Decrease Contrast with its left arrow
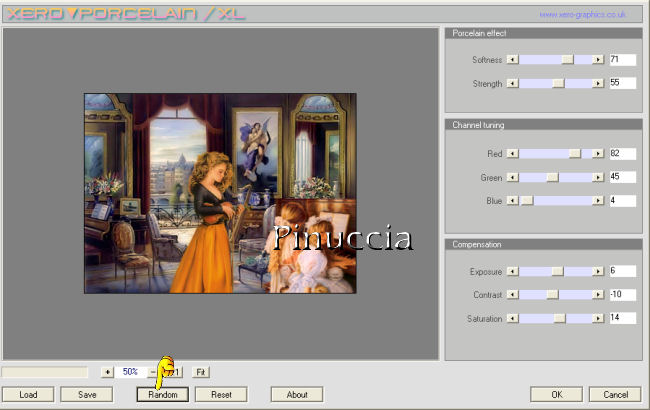This screenshot has height=410, width=650. click(x=512, y=295)
